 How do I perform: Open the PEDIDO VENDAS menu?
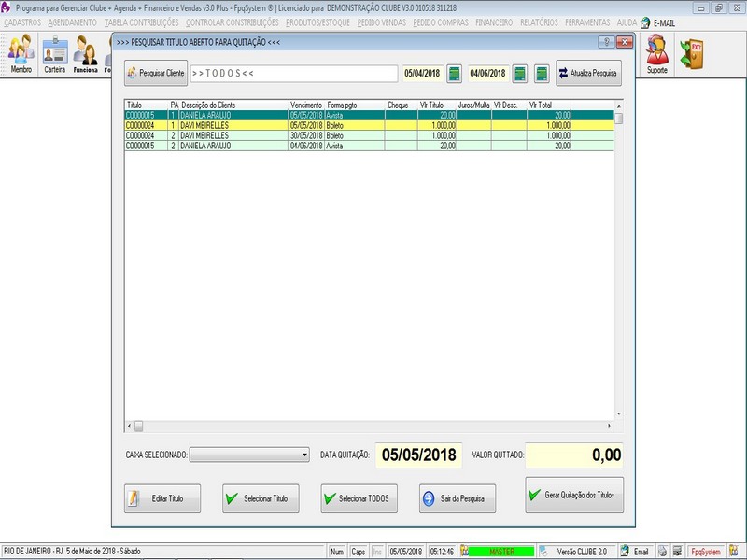pos(382,22)
